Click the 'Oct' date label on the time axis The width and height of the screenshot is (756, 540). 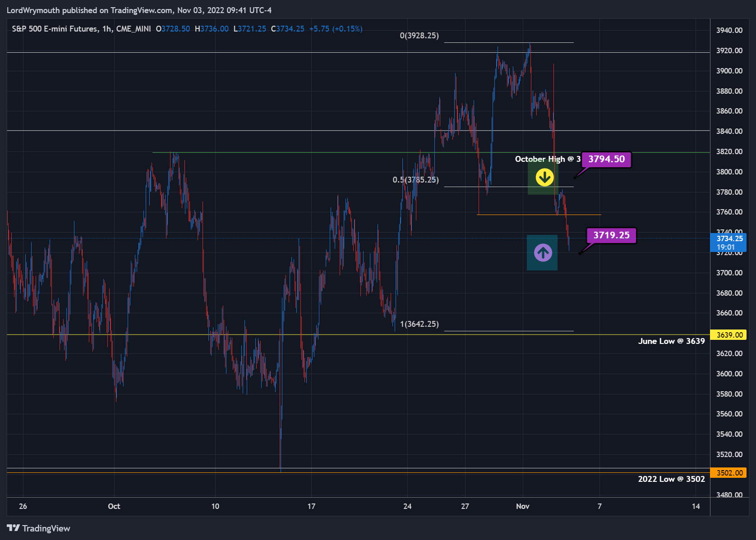[x=114, y=506]
